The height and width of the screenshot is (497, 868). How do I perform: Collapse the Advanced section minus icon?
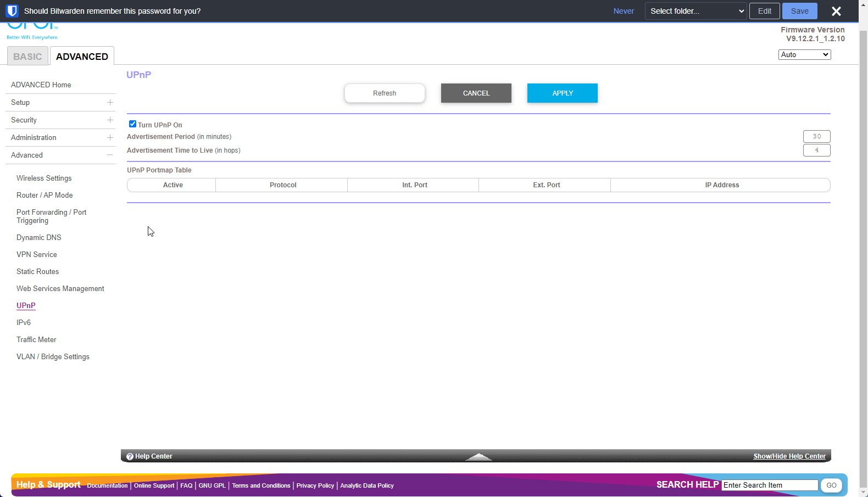tap(110, 155)
